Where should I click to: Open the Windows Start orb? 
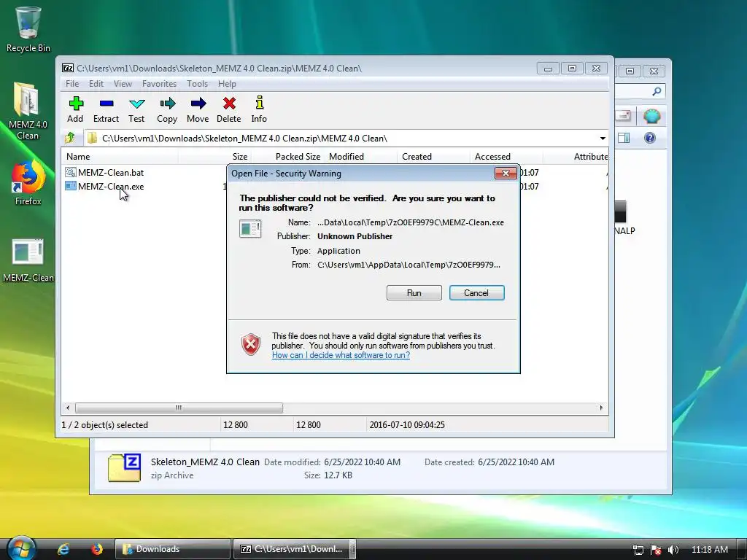21,548
